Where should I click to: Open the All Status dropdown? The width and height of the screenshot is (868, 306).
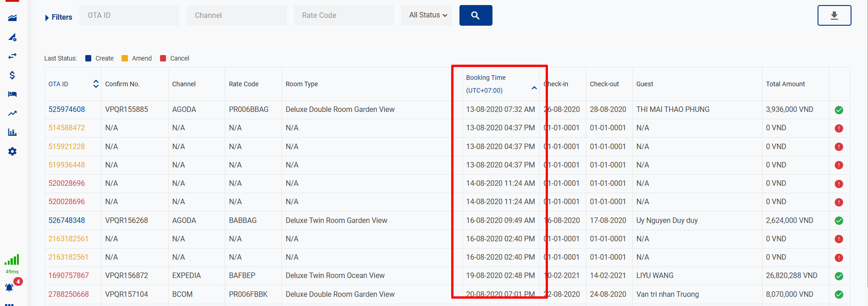[426, 16]
